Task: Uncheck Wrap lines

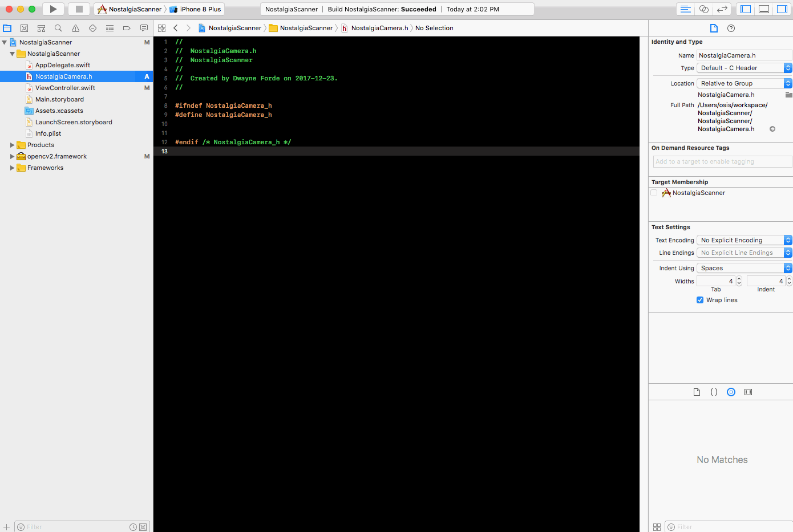Action: pyautogui.click(x=700, y=300)
